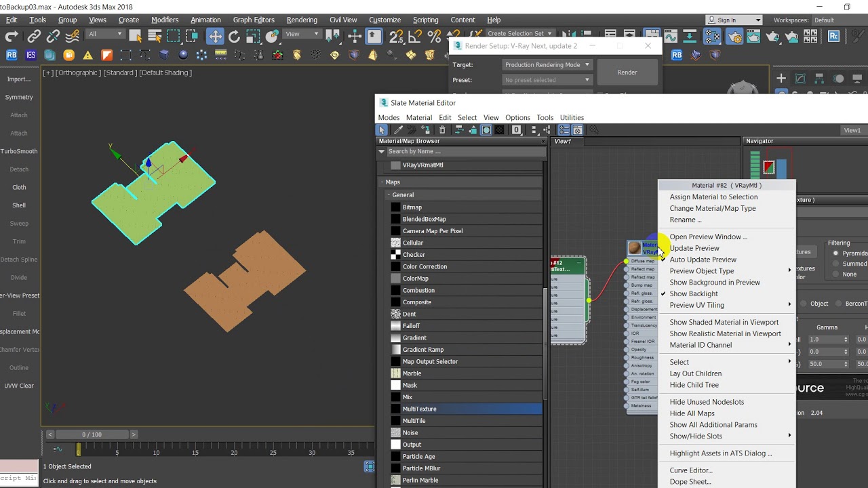Image resolution: width=868 pixels, height=488 pixels.
Task: Select the Pyramidal filtering radio button
Action: (x=836, y=253)
